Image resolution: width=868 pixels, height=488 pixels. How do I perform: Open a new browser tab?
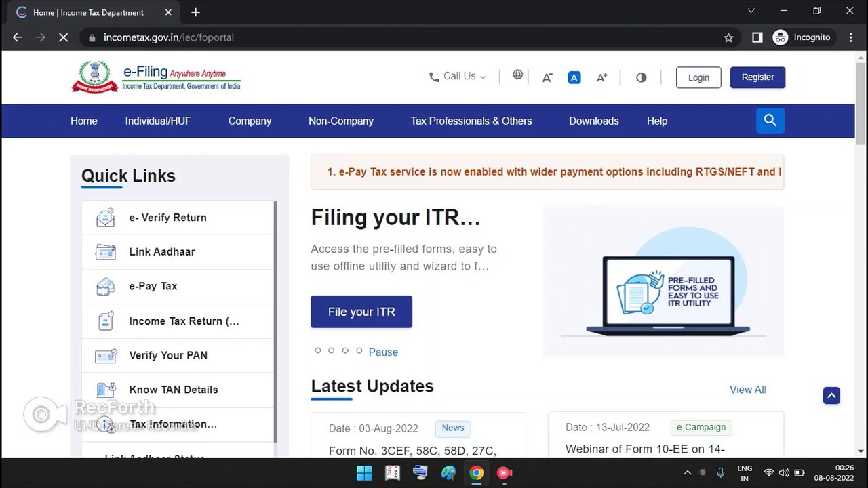pyautogui.click(x=195, y=12)
